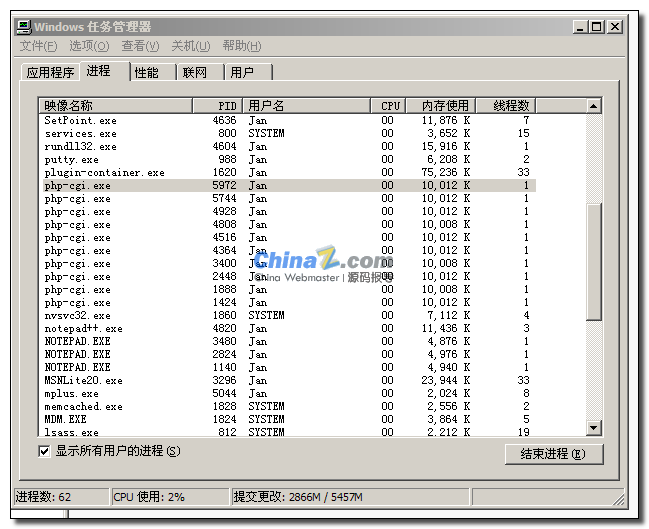Select NOTEPAD.EXE with PID 1140

click(287, 368)
